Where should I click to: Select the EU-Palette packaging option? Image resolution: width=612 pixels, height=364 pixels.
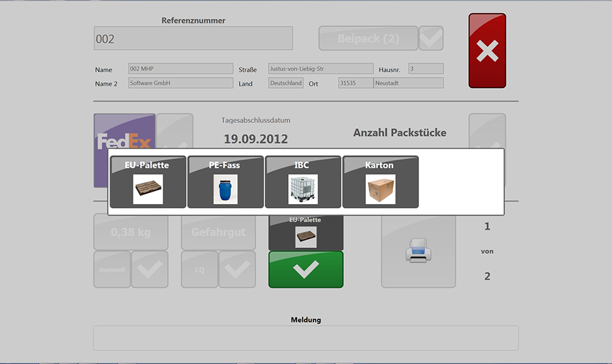[x=148, y=182]
